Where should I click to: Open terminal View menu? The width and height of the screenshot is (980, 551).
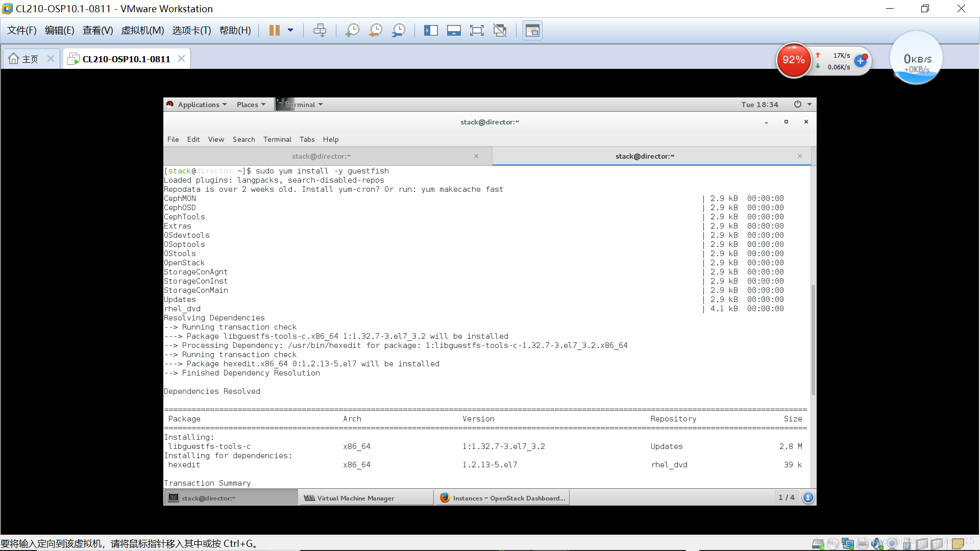[216, 139]
